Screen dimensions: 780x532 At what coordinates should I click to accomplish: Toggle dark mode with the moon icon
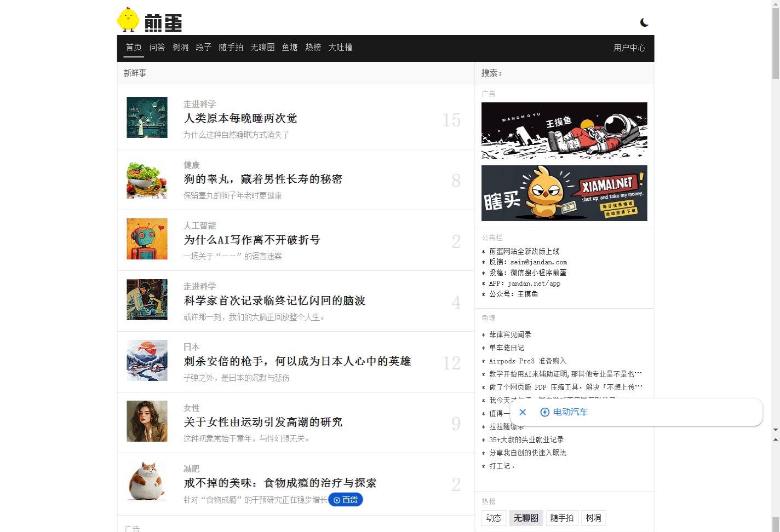[x=644, y=22]
